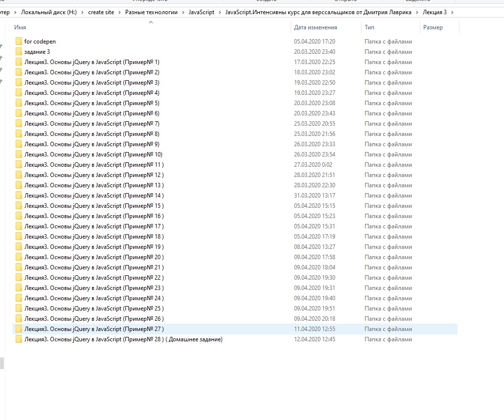The width and height of the screenshot is (504, 420).
Task: Select the folder icon for Пример№ 7)
Action: [19, 124]
